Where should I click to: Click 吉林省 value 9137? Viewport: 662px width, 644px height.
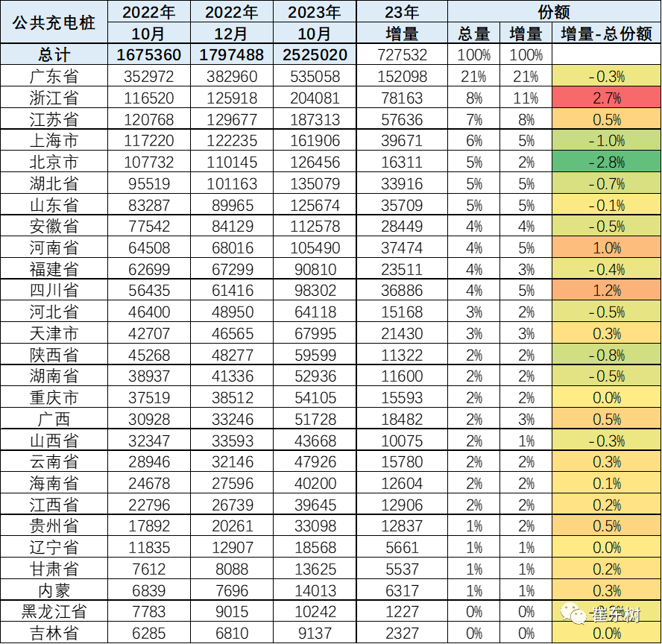tap(315, 633)
